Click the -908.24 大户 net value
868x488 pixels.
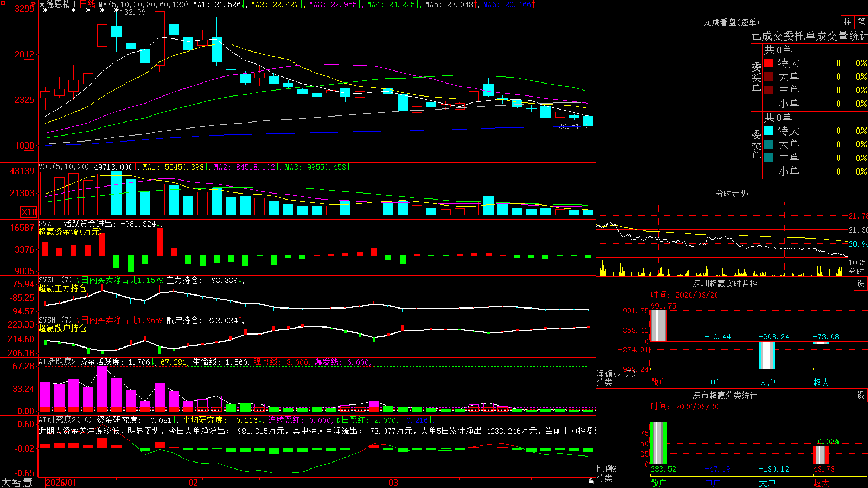click(774, 337)
